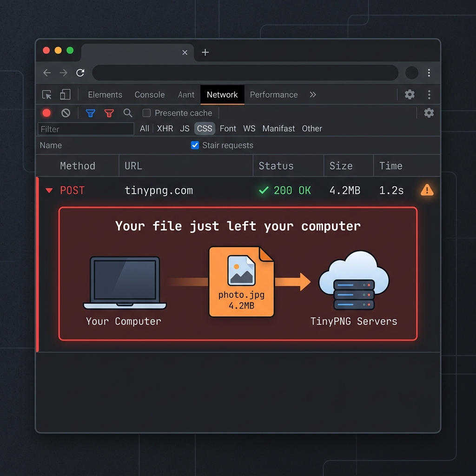This screenshot has width=476, height=476.
Task: Select the All filter type
Action: 145,128
